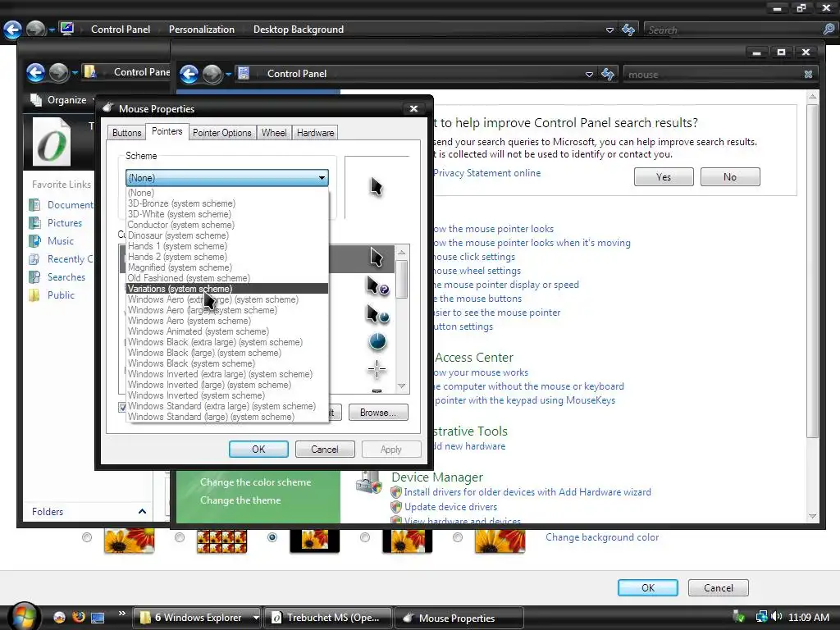840x630 pixels.
Task: Click Cancel in Mouse Properties dialog
Action: (x=325, y=449)
